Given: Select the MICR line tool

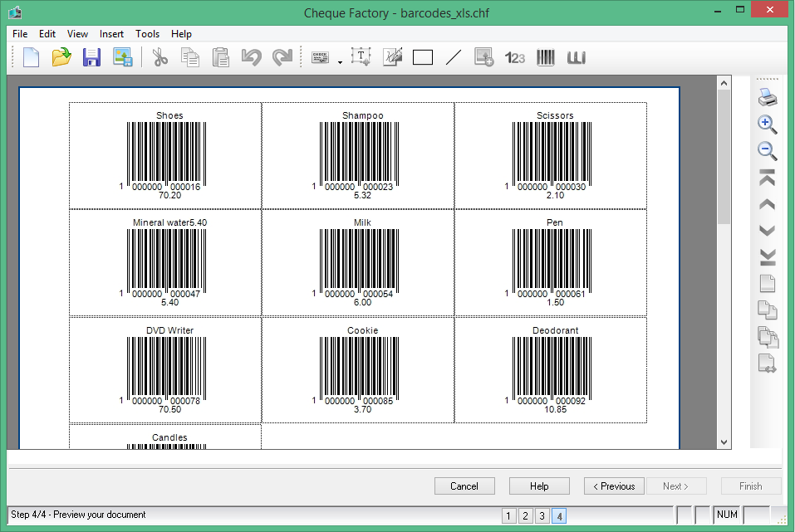Looking at the screenshot, I should [x=577, y=58].
